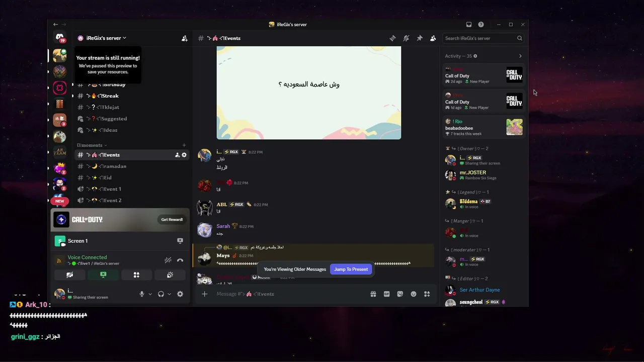Disconnect from voice with hang-up icon

click(x=180, y=260)
